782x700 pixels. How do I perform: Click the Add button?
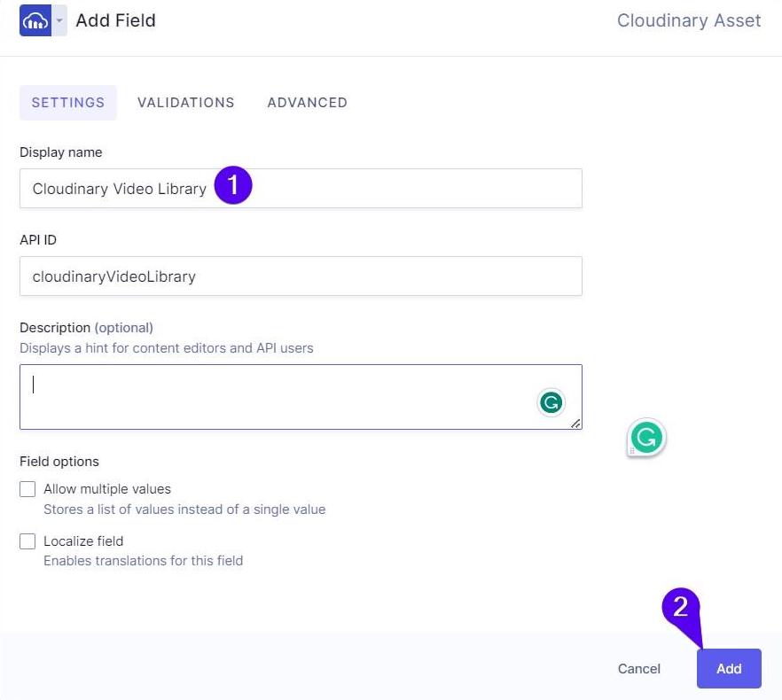[729, 669]
